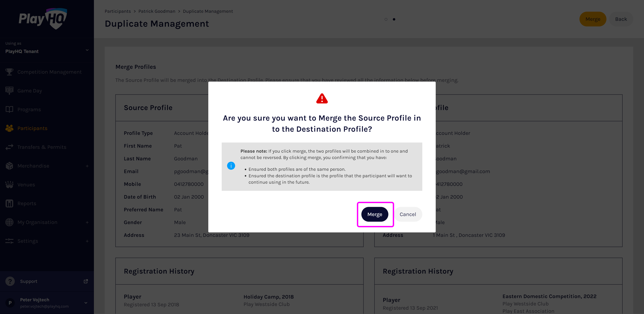Open Support external link icon
This screenshot has width=644, height=314.
pos(86,281)
